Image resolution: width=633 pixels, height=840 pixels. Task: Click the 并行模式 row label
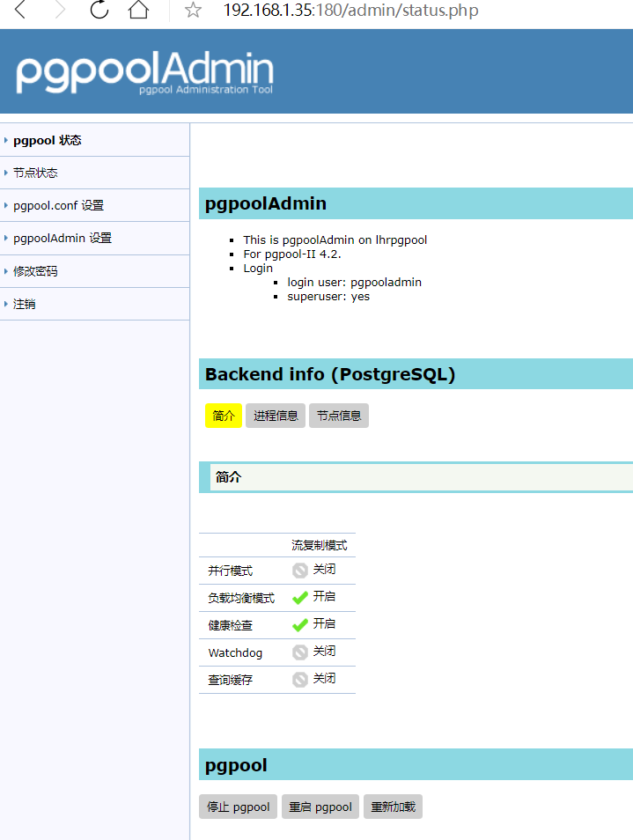231,571
